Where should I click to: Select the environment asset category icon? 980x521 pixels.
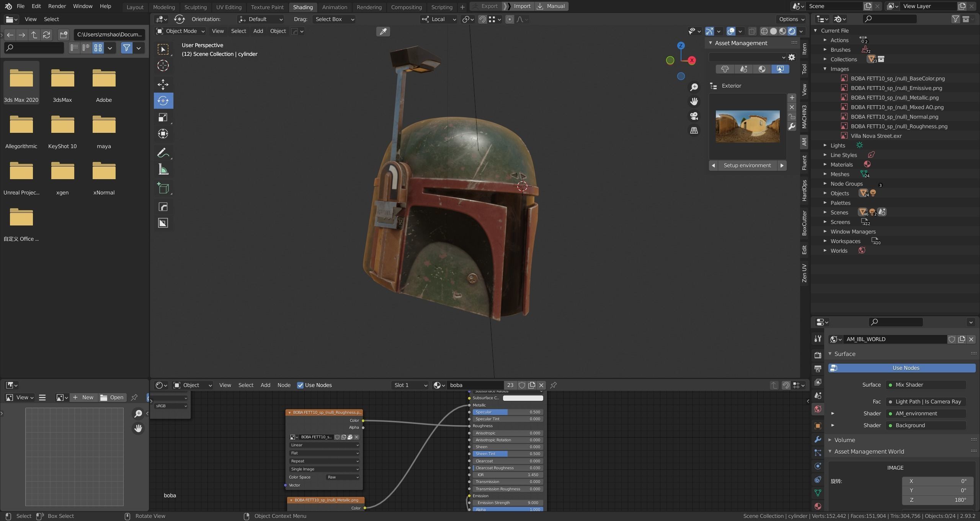tap(780, 69)
